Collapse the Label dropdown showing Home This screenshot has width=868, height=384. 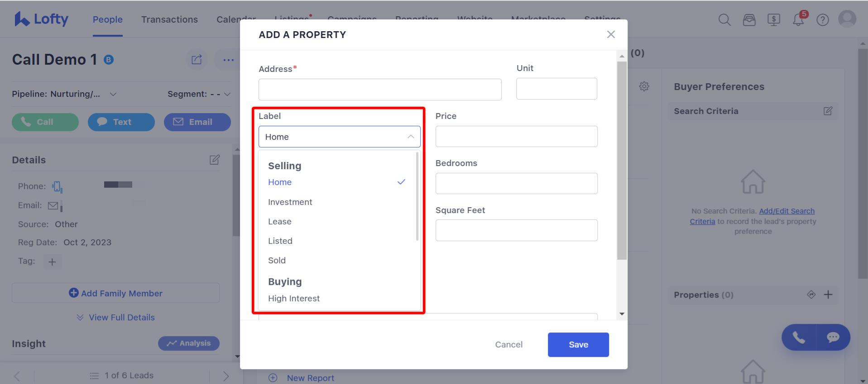point(340,137)
